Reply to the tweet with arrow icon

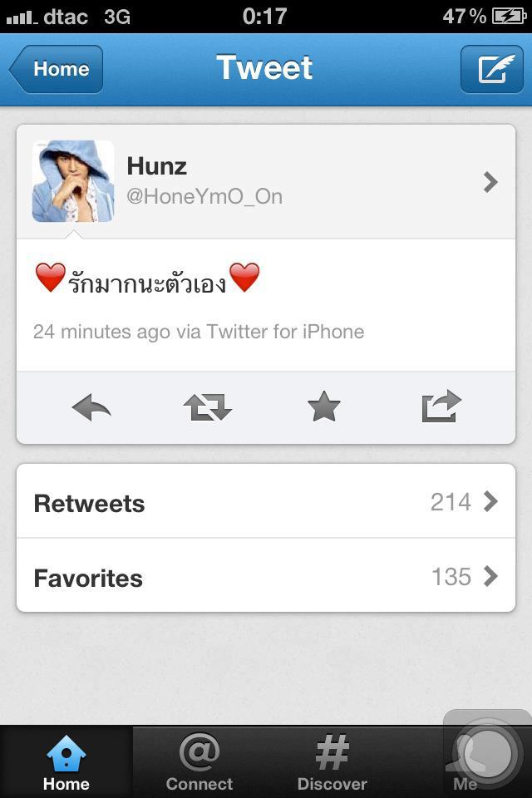[91, 407]
